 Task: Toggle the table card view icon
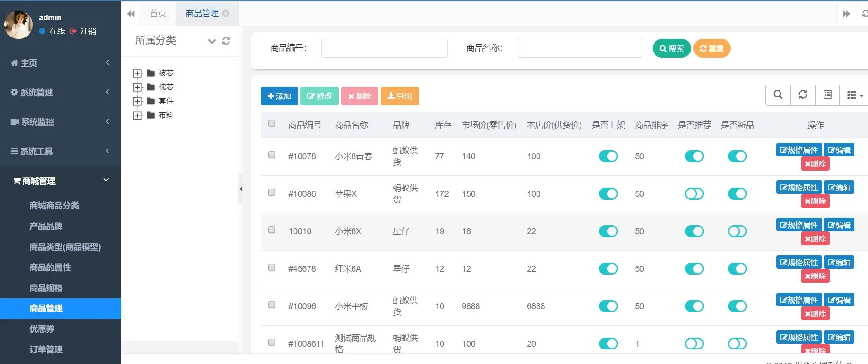[828, 95]
